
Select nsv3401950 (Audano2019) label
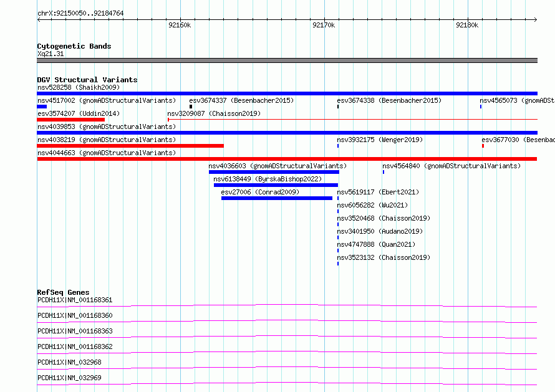[x=380, y=231]
